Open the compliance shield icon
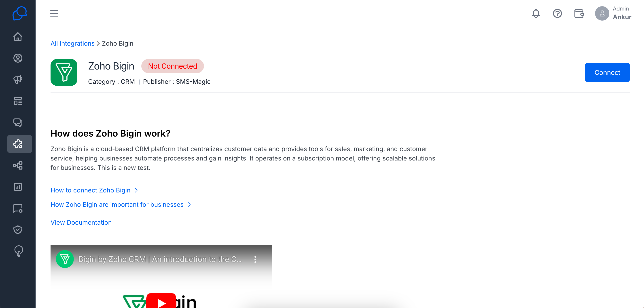This screenshot has height=308, width=644. (x=18, y=230)
